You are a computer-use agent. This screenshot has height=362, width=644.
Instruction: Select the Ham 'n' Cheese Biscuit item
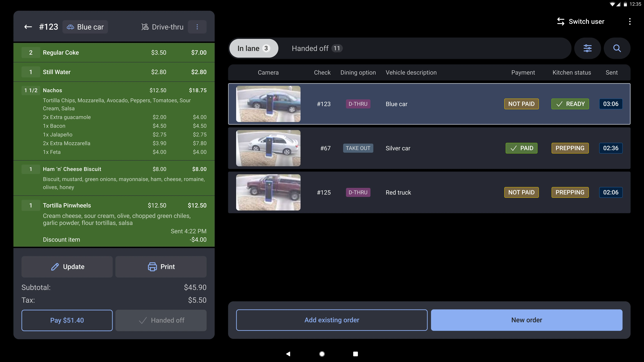[114, 178]
